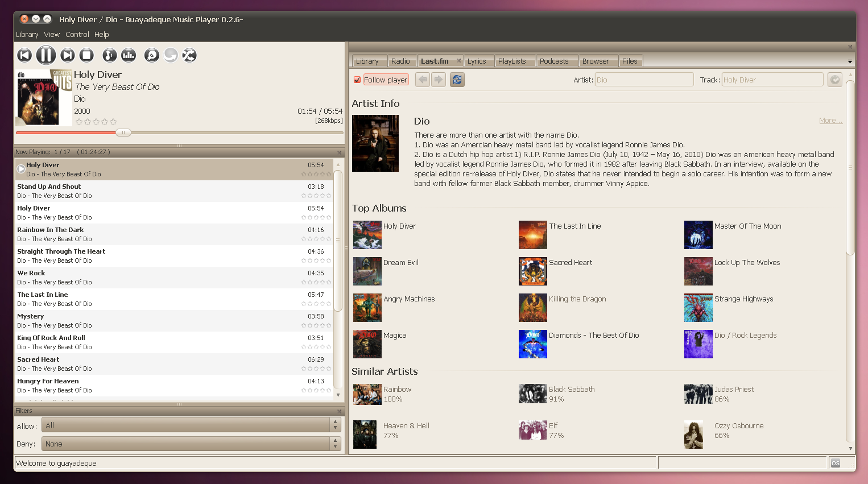Toggle repeat playlist mode
Screen dimensions: 868x484
pos(171,55)
